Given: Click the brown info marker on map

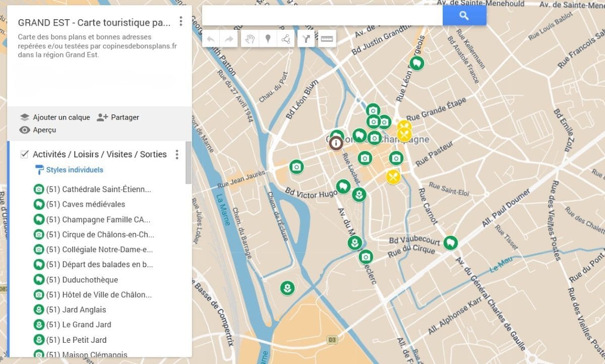Looking at the screenshot, I should [335, 143].
